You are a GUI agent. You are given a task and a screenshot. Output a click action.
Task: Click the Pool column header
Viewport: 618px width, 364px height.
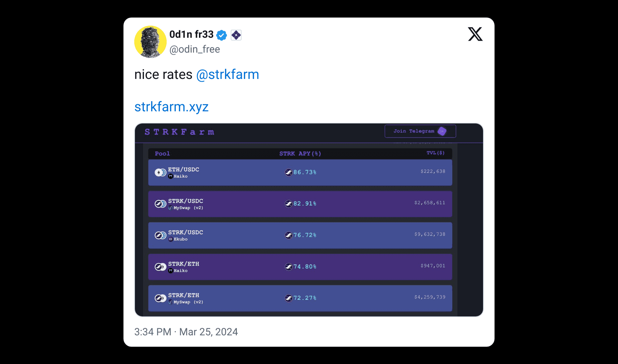162,153
